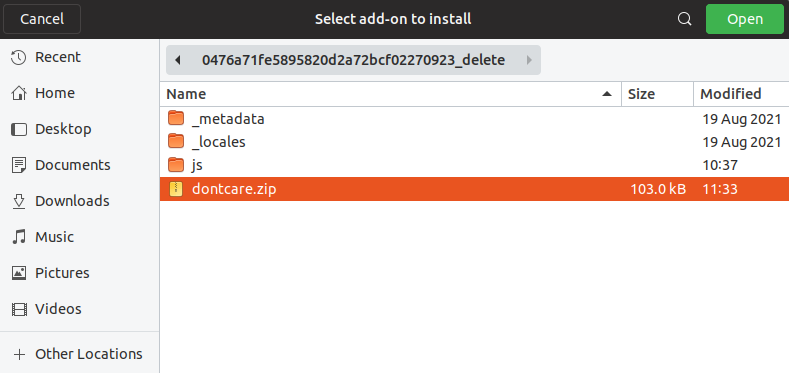
Task: Toggle sort order via Name column arrow
Action: 607,94
